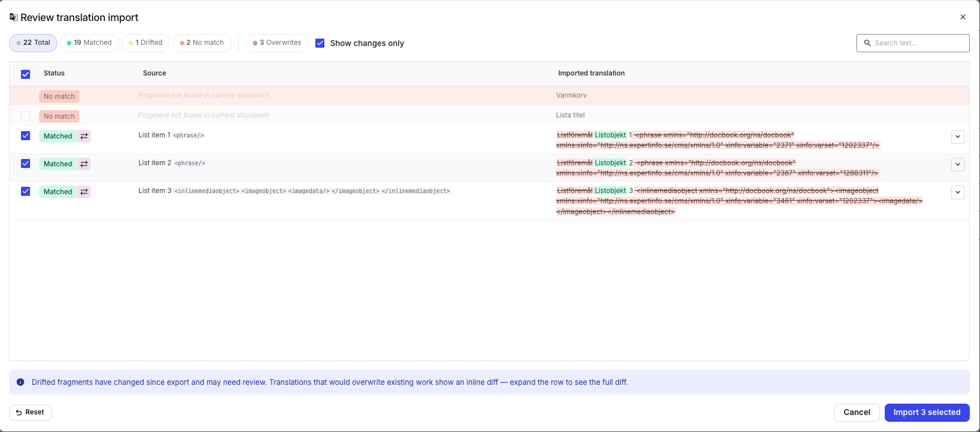980x432 pixels.
Task: Click the translation icon beside the dialog title
Action: pyautogui.click(x=14, y=17)
